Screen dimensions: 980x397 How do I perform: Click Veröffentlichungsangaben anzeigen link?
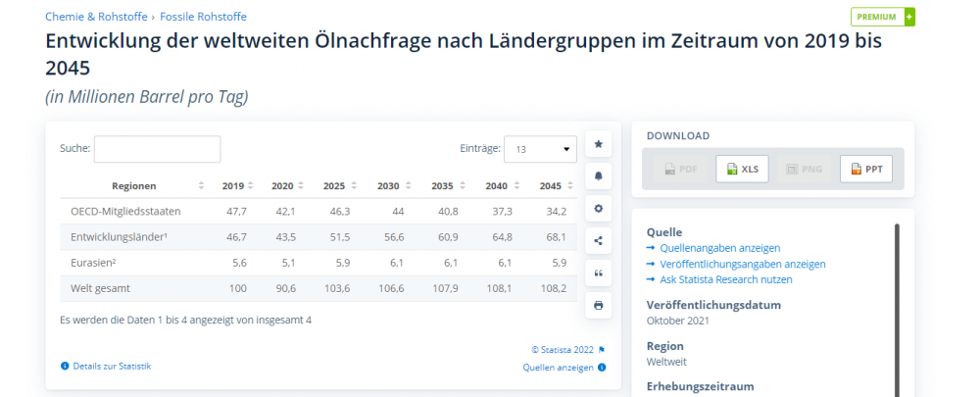click(x=743, y=264)
